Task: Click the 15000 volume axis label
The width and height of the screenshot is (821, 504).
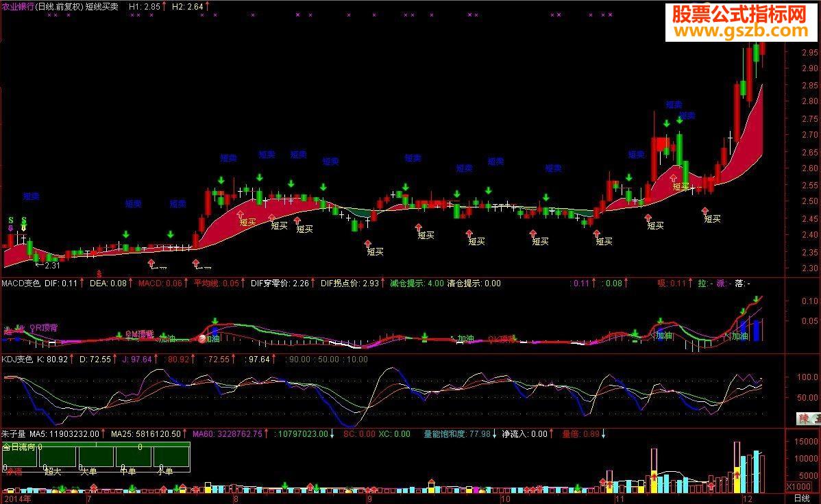Action: point(807,442)
